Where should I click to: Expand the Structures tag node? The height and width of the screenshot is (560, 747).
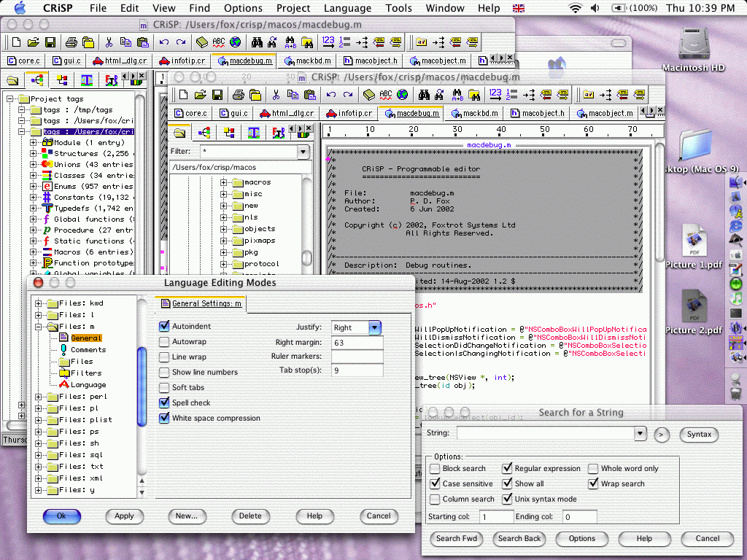click(x=34, y=153)
